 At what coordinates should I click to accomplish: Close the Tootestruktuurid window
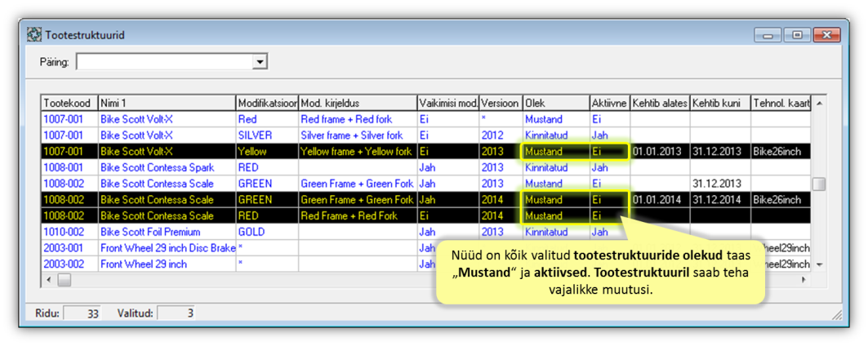point(828,35)
